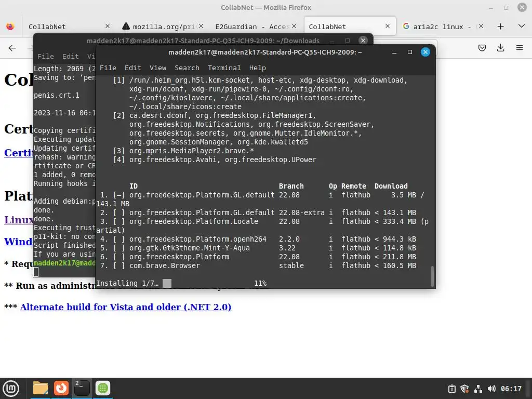Open the network connections tray icon

478,389
